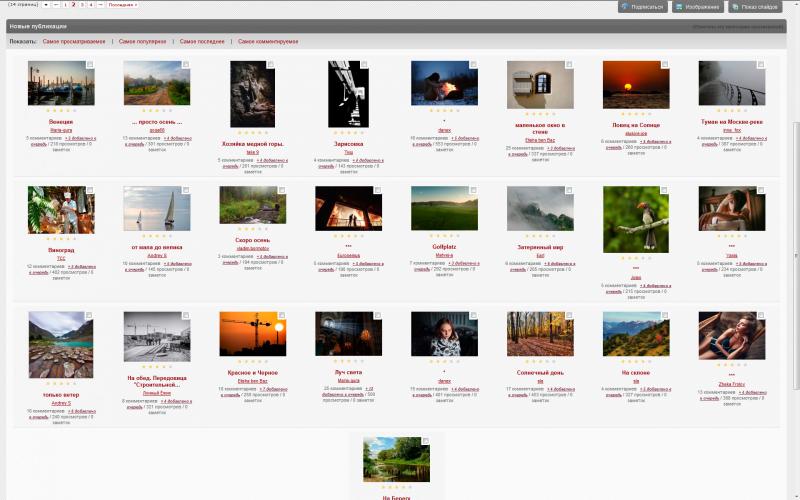Check the box on маленькое окно в стене

569,65
